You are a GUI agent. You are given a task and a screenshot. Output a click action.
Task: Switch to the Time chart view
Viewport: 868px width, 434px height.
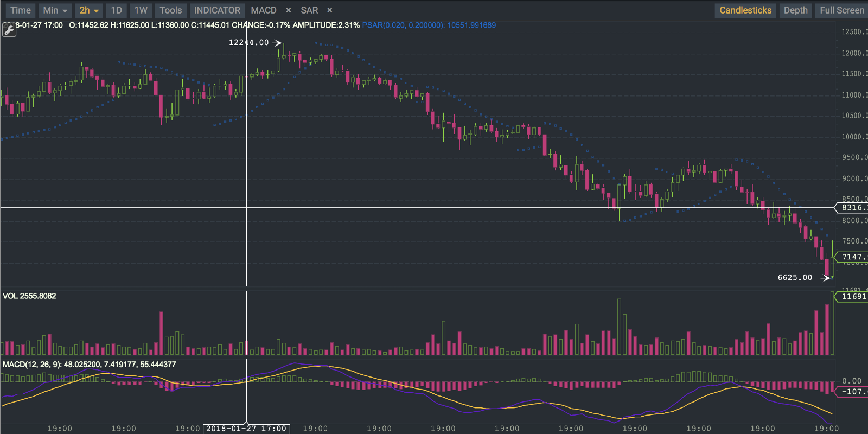click(x=21, y=10)
